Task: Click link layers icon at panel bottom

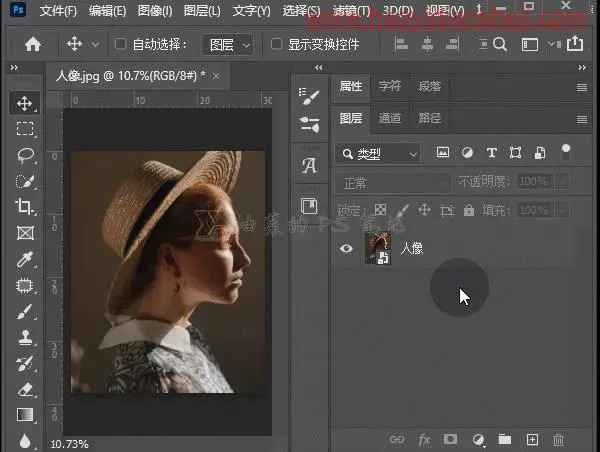Action: [397, 439]
